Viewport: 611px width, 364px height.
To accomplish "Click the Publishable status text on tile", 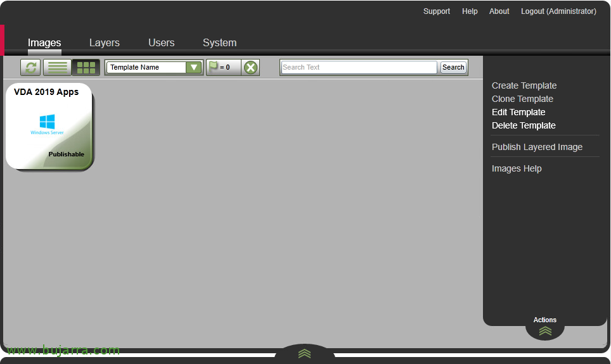I will pyautogui.click(x=67, y=154).
